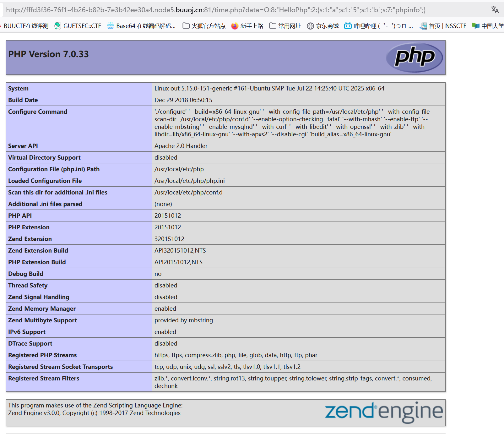Click the globe icon of 京东商城 bookmark
The image size is (504, 442).
coord(310,26)
